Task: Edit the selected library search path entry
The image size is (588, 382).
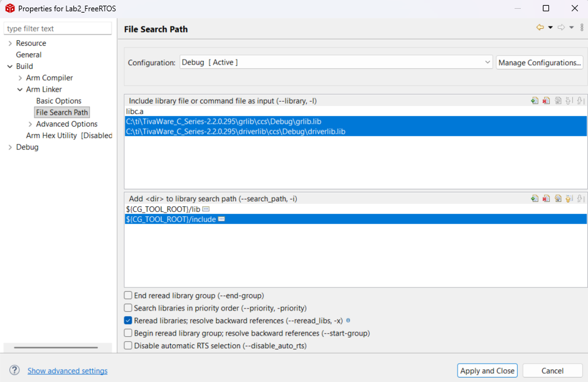Action: (x=559, y=198)
